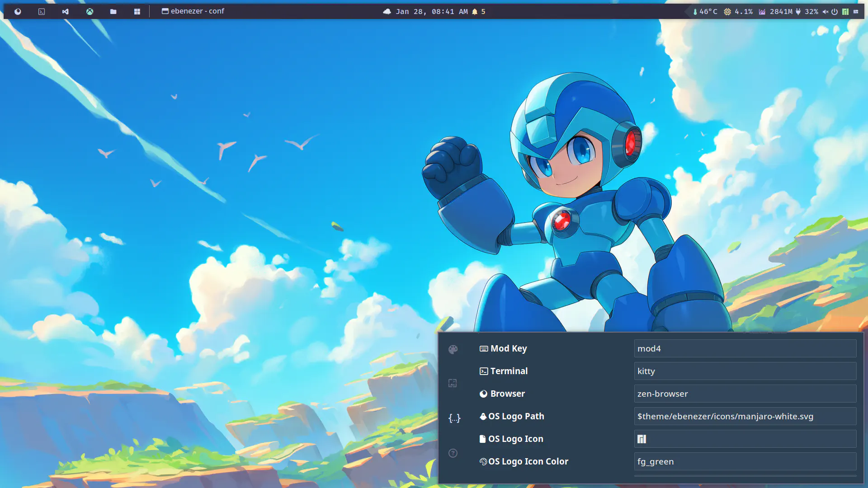Click the wallpaper image sidebar icon
This screenshot has height=488, width=868.
click(x=453, y=383)
